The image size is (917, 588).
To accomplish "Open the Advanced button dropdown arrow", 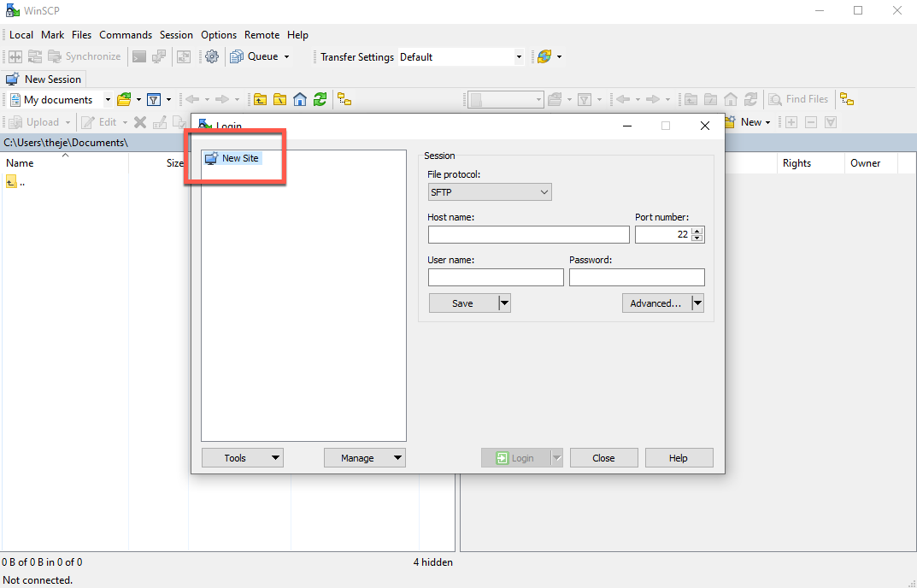I will point(697,303).
